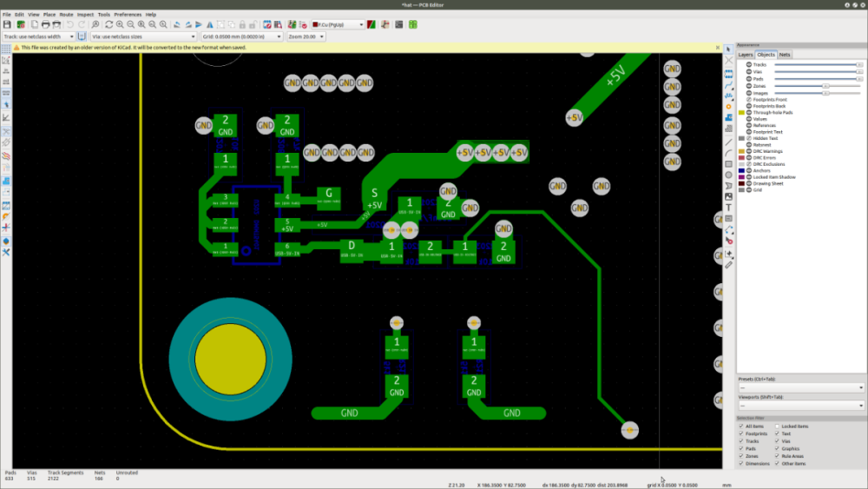Click the Refresh/redraw view icon
The height and width of the screenshot is (489, 868).
[x=108, y=24]
